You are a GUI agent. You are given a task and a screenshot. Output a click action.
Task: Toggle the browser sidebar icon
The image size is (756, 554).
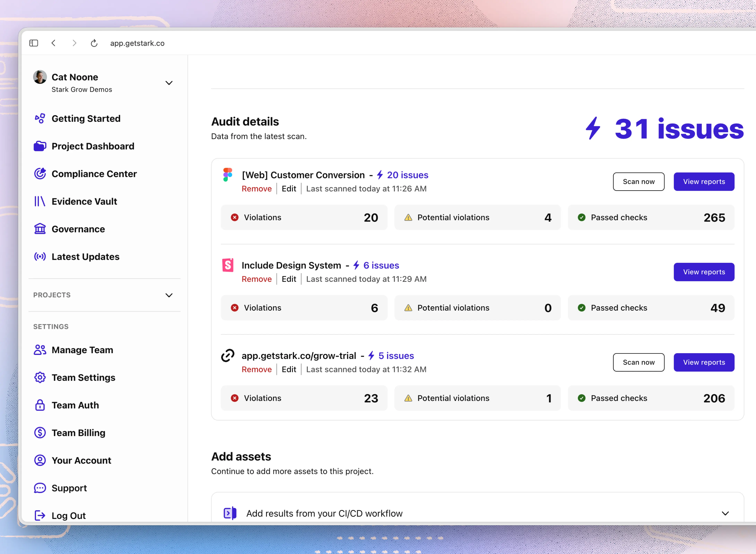pyautogui.click(x=34, y=43)
